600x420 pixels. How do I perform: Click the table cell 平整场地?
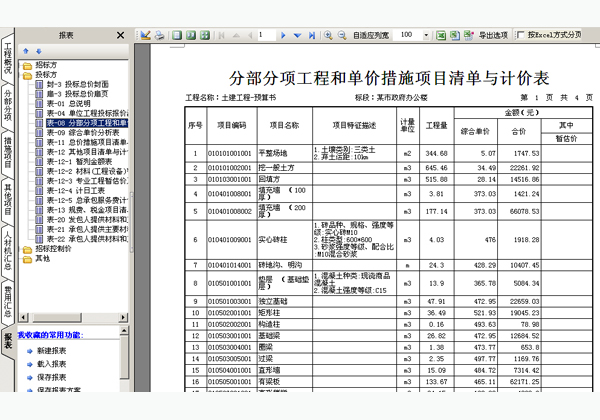pyautogui.click(x=285, y=153)
